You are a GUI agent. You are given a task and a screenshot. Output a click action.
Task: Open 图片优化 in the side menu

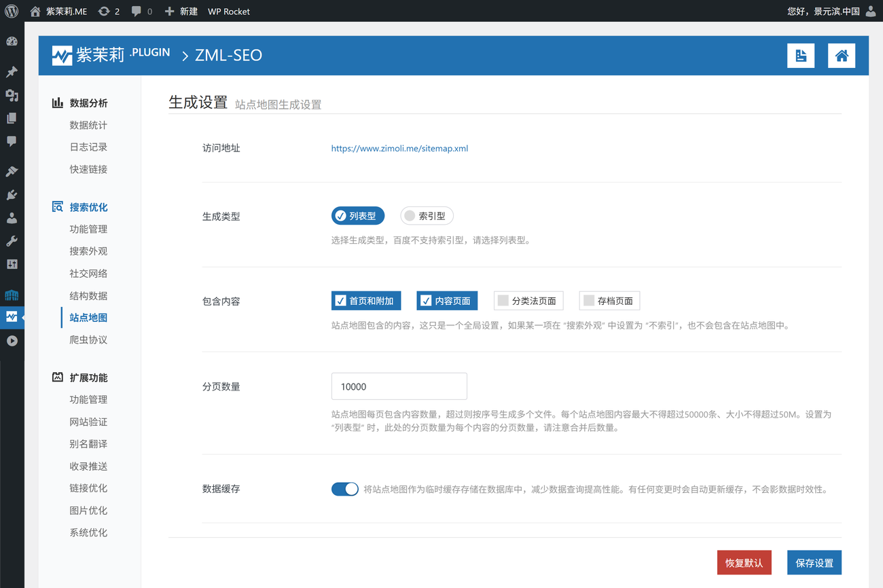88,510
